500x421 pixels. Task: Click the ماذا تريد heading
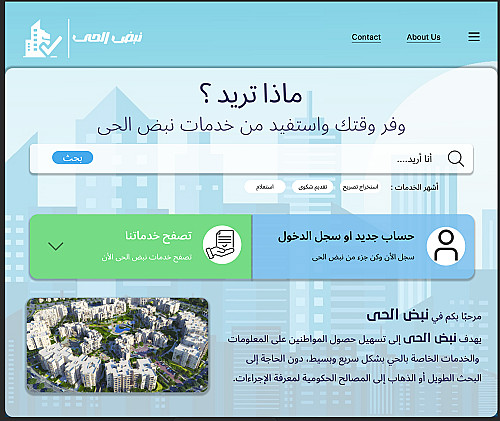251,94
